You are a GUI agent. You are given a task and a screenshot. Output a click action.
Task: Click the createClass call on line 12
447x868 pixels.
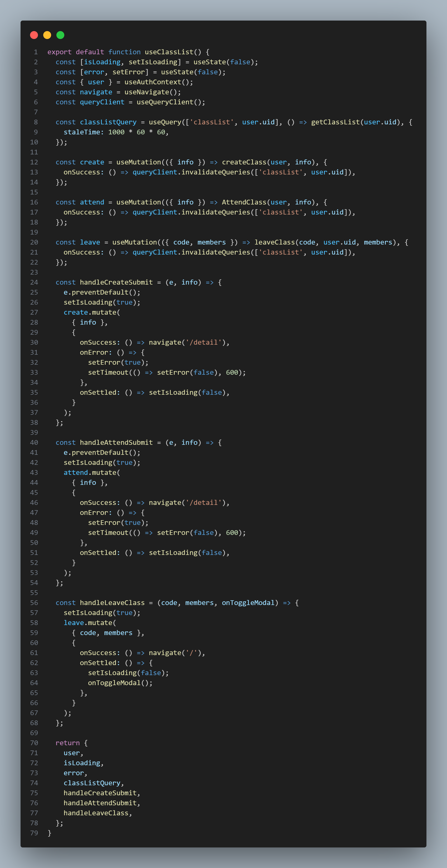pos(244,162)
